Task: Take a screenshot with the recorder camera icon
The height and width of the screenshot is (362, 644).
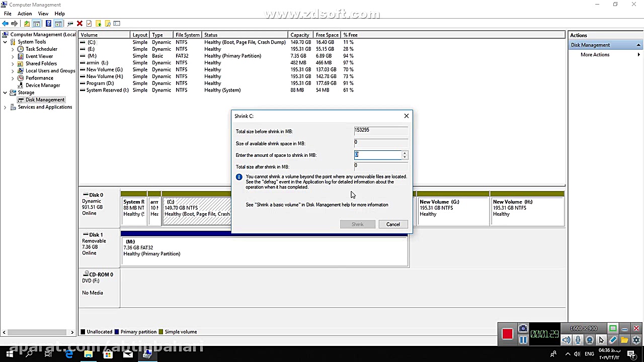Action: pos(523,329)
